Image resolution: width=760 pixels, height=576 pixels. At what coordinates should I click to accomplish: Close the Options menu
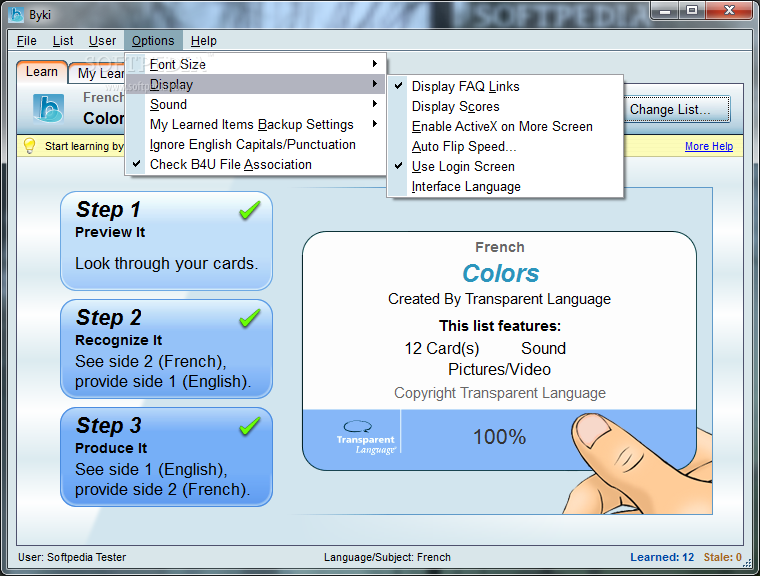(x=153, y=41)
